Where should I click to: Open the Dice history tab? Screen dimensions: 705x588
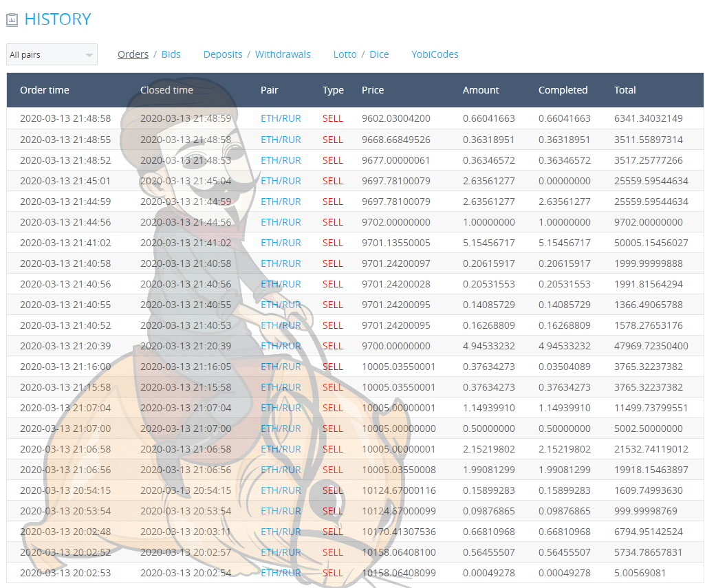(x=379, y=54)
